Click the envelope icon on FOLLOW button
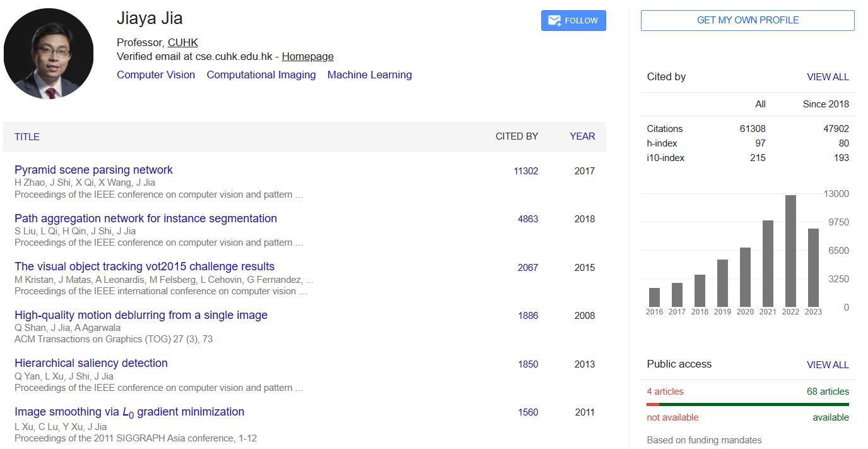868x449 pixels. tap(554, 20)
